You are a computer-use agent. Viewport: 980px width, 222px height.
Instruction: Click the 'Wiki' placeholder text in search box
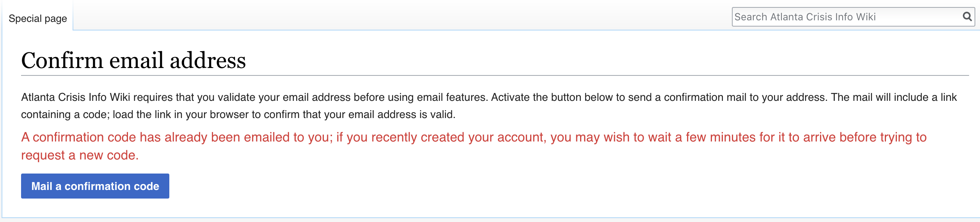pos(866,17)
